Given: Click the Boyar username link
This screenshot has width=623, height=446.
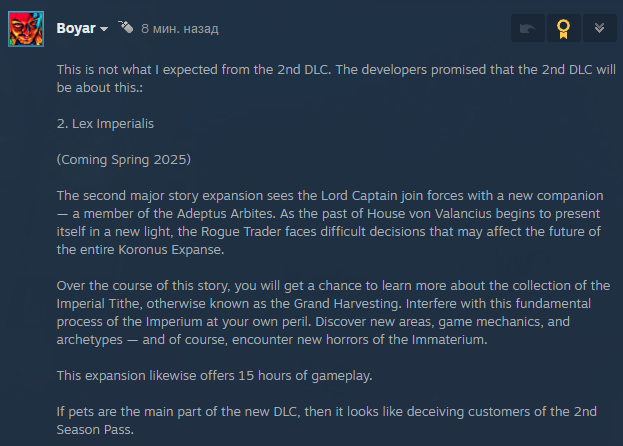Looking at the screenshot, I should [75, 28].
